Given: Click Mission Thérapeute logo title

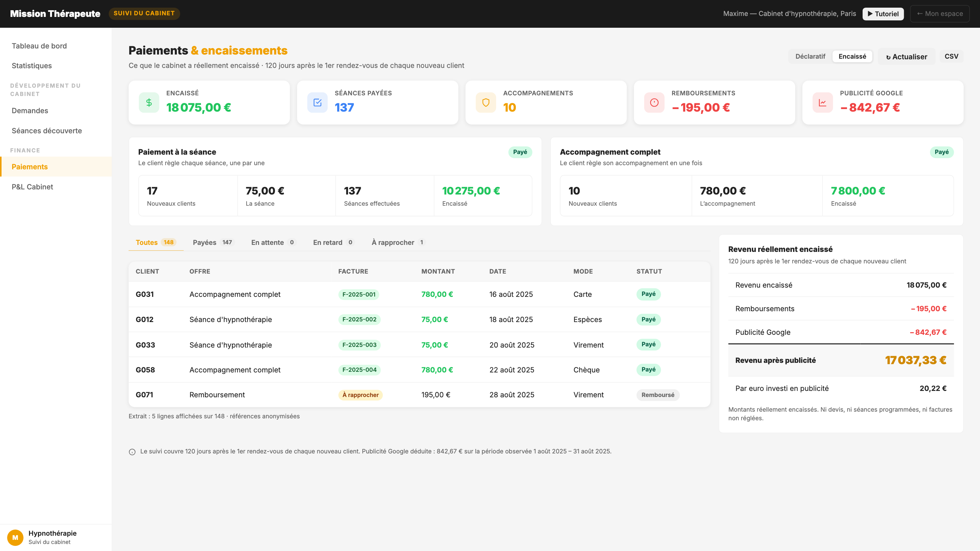Looking at the screenshot, I should coord(55,14).
